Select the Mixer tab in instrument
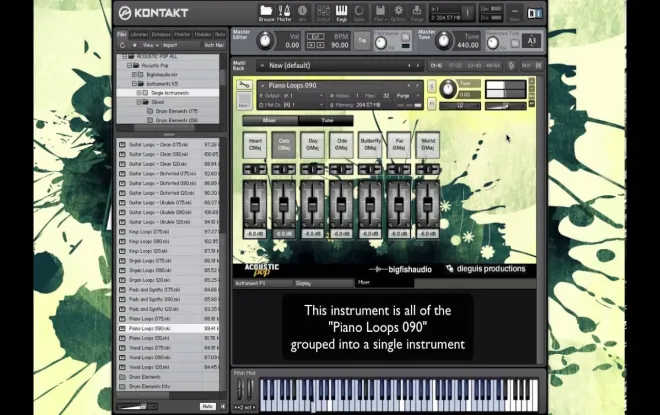The width and height of the screenshot is (660, 415). coord(270,120)
